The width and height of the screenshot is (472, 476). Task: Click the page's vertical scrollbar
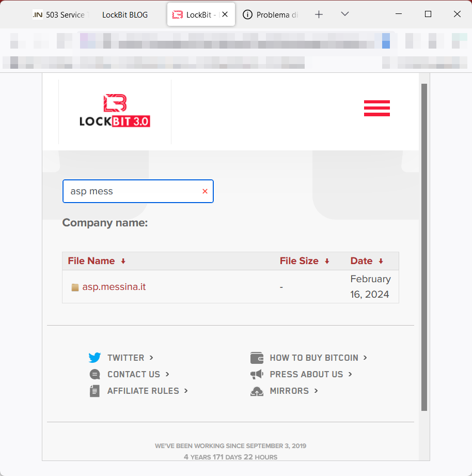pyautogui.click(x=424, y=247)
